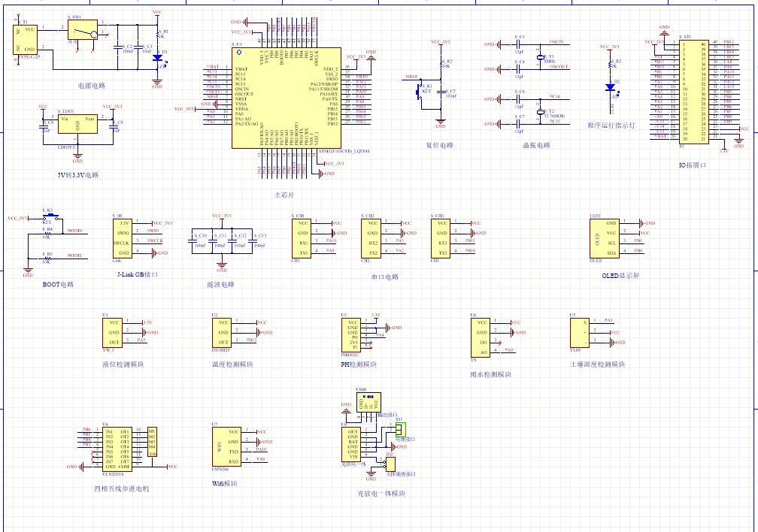Click the S_H1 J-Link connector

122,238
